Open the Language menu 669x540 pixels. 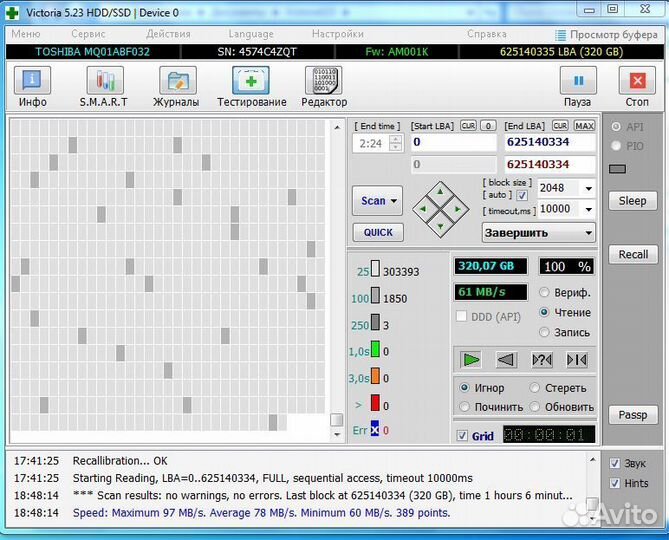pos(251,34)
